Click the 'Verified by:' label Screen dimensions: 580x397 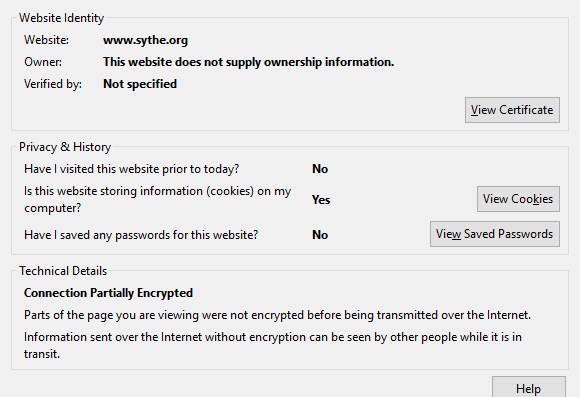click(53, 84)
